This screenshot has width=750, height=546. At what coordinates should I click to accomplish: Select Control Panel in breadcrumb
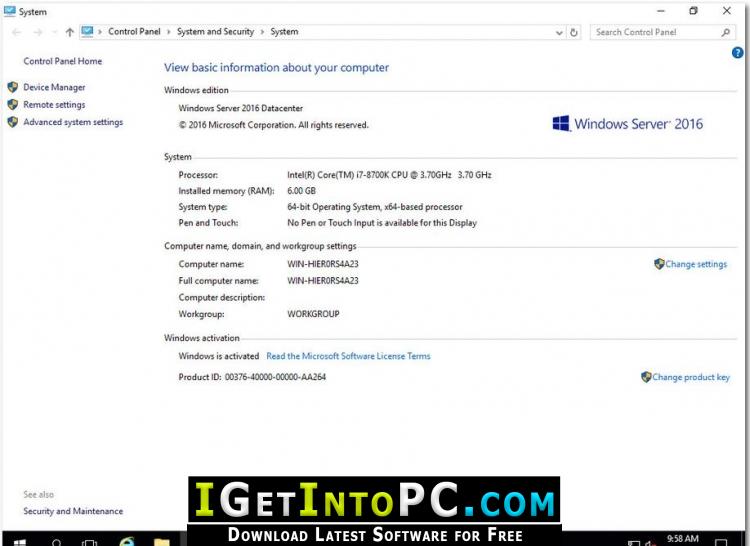coord(134,32)
